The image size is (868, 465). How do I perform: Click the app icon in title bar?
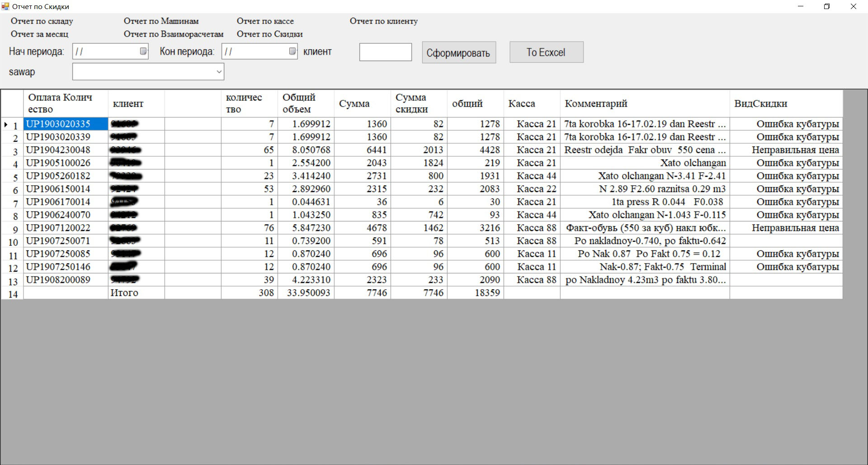(5, 6)
